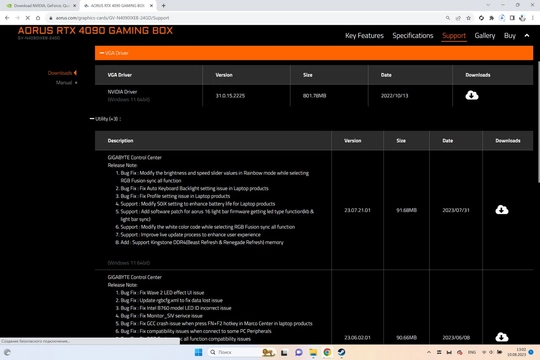Click the driver date 2022/10/13
The height and width of the screenshot is (360, 540).
coord(394,95)
